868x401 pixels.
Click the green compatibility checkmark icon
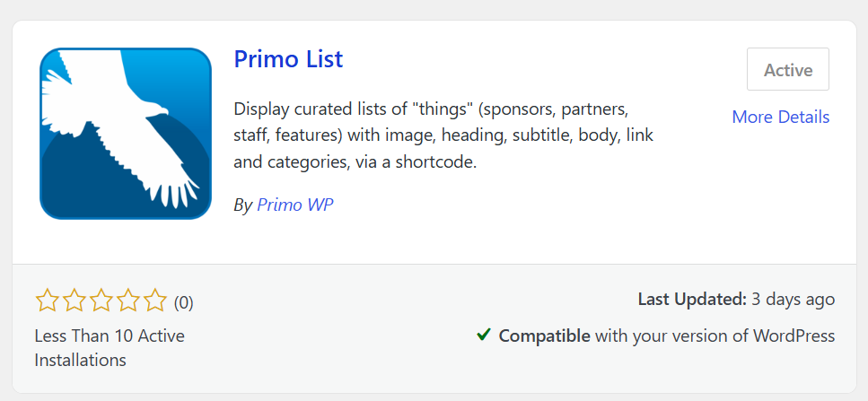[484, 335]
